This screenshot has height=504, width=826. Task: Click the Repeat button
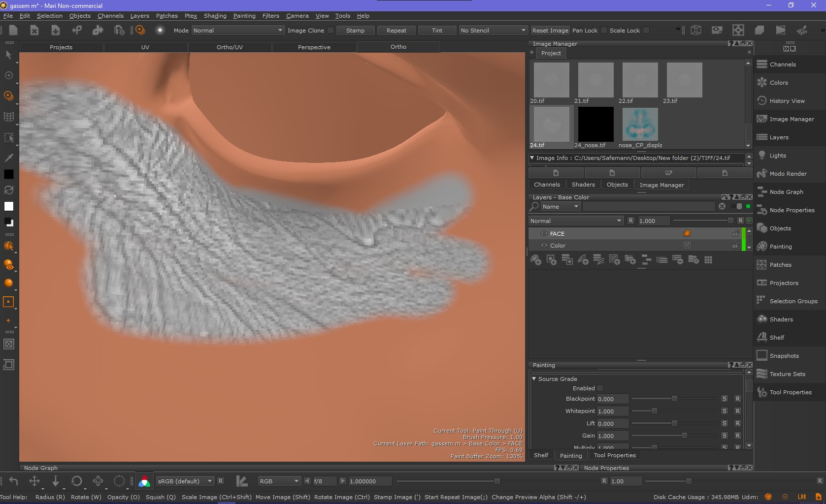point(396,31)
